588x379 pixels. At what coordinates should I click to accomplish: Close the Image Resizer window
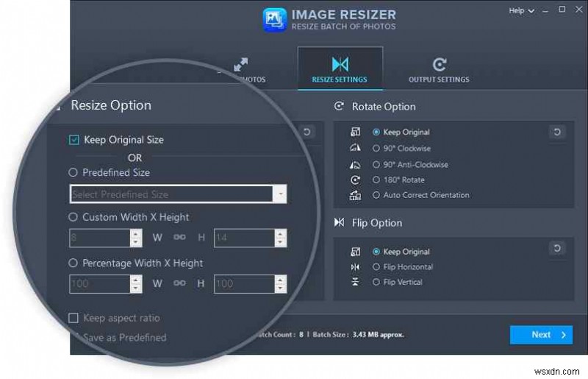579,10
